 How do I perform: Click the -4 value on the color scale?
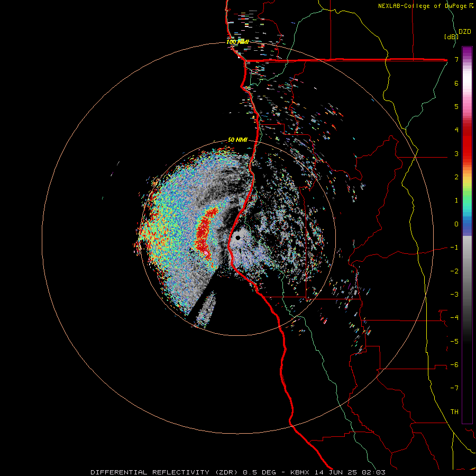(454, 318)
